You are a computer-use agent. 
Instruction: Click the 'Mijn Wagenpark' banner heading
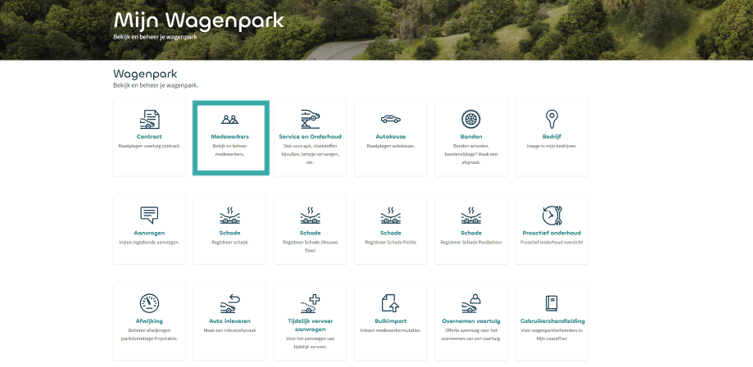click(199, 22)
